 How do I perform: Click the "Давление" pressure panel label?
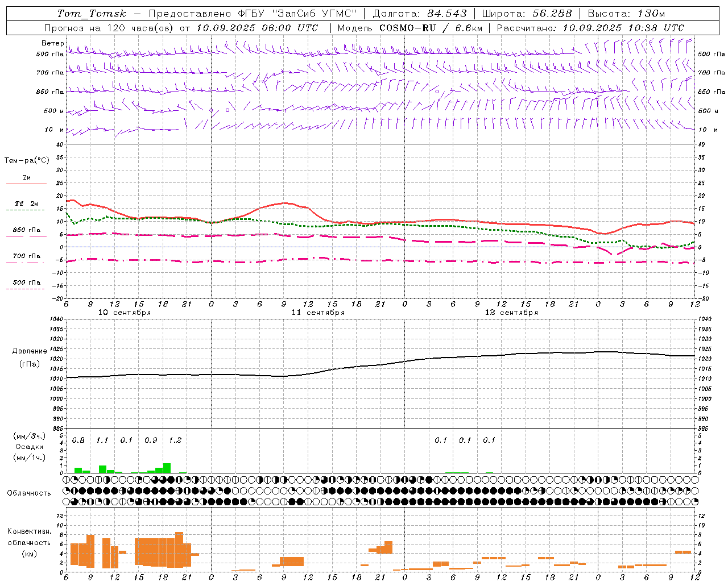tap(30, 351)
